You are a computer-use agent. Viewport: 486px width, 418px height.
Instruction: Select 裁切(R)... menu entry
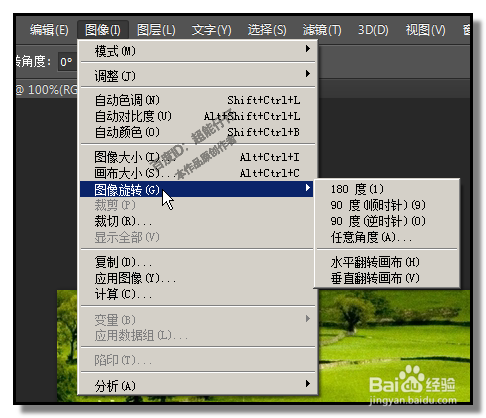197,221
